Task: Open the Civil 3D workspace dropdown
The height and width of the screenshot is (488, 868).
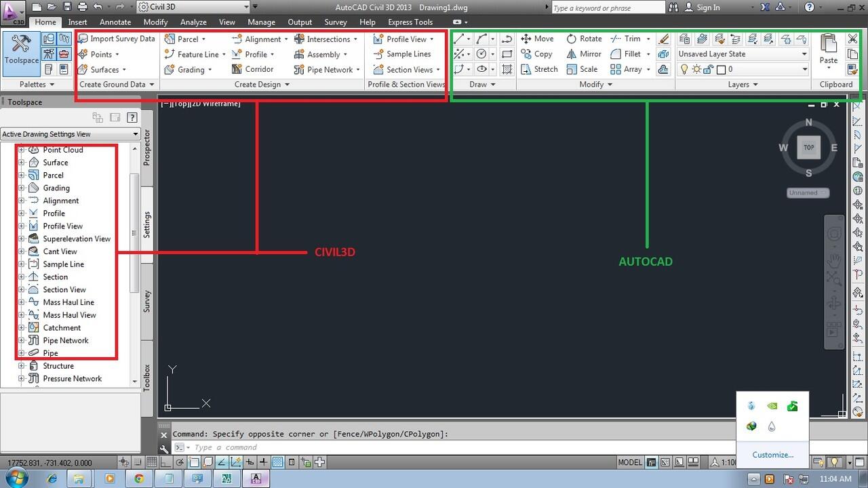Action: click(x=193, y=7)
